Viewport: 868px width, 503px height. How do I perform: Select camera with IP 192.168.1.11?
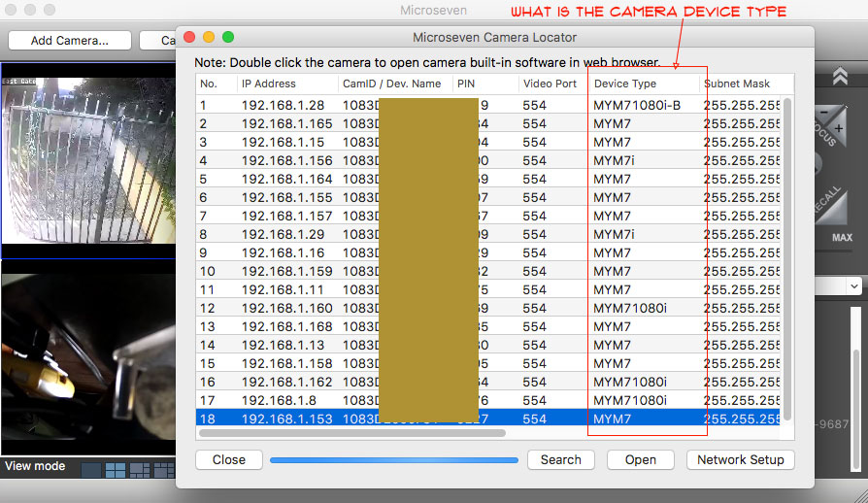click(487, 289)
